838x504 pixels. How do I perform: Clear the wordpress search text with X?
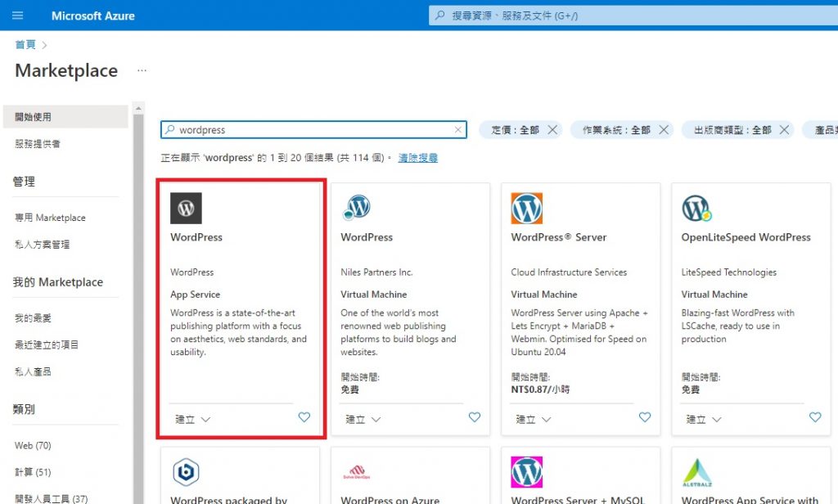pos(458,130)
